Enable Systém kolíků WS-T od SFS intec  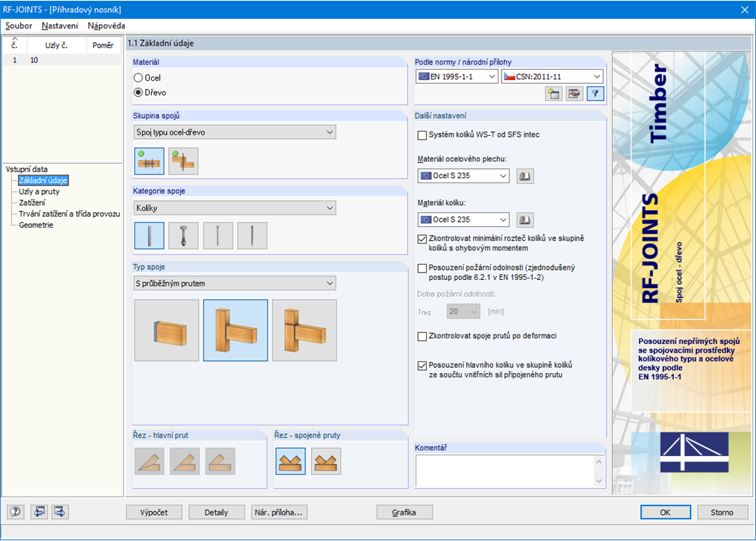pyautogui.click(x=422, y=135)
